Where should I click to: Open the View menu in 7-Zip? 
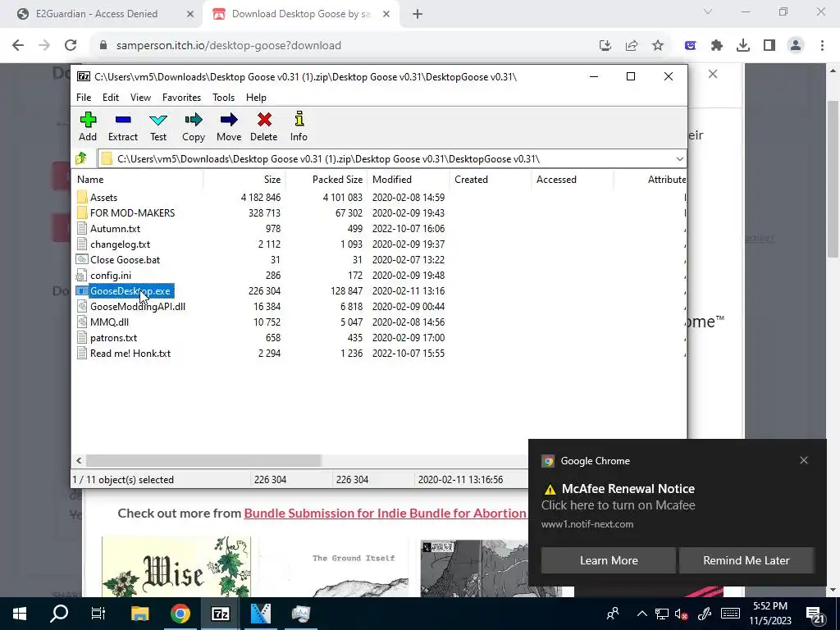(140, 98)
